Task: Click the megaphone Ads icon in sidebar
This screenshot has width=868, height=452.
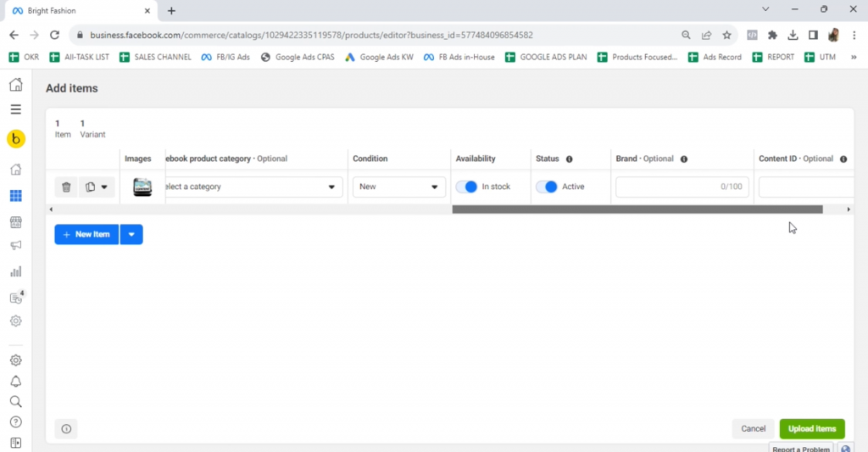Action: [15, 246]
